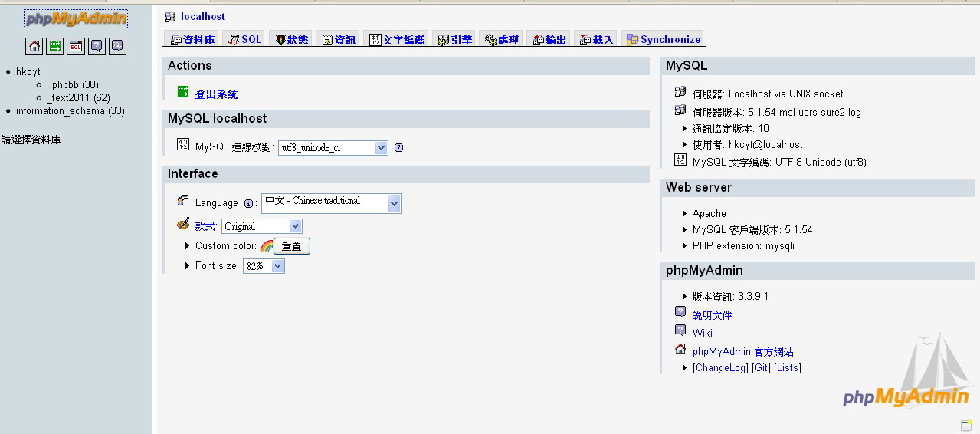The image size is (980, 434).
Task: Click the help icon beside 說明文件
Action: tap(680, 313)
